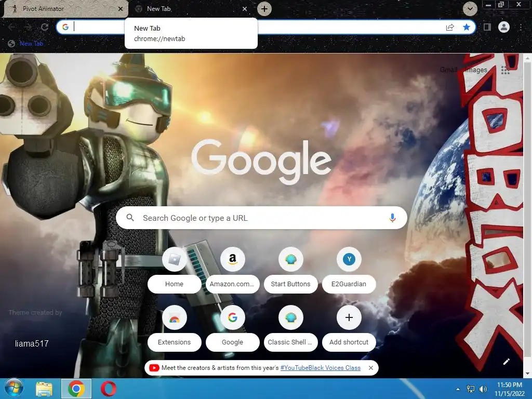
Task: Launch Opera from the taskbar
Action: (x=108, y=389)
